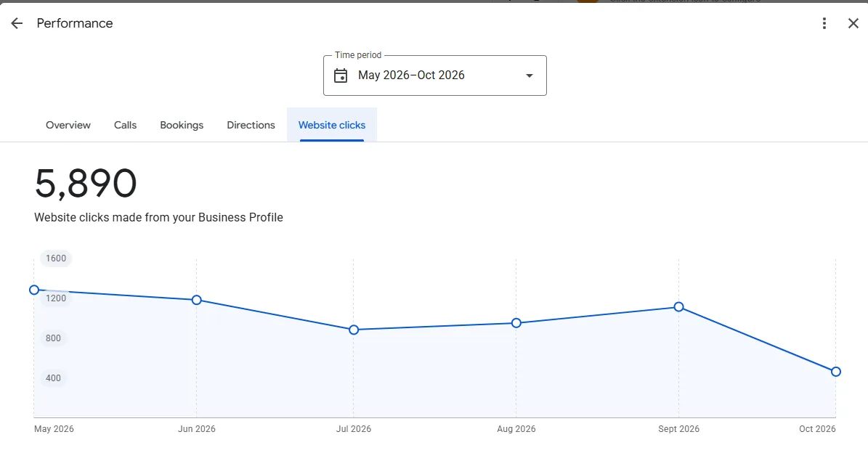The width and height of the screenshot is (868, 469).
Task: Click the 5,890 total clicks number
Action: point(85,184)
